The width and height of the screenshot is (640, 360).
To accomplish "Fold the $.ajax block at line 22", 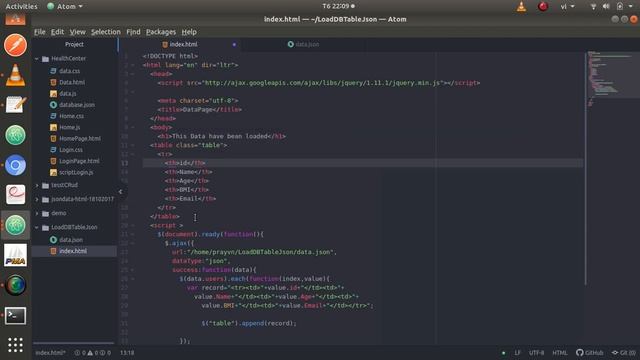I will (x=133, y=243).
